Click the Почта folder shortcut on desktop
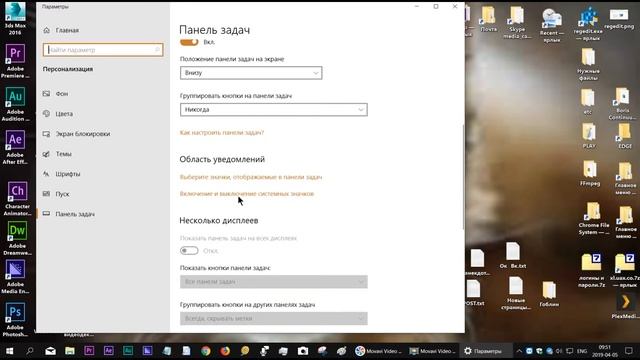640x360 pixels. point(489,19)
